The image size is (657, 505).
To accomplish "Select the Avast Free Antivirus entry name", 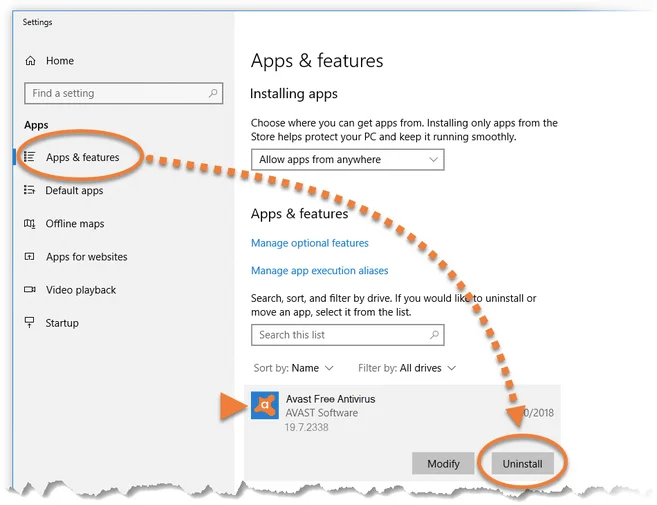I will (331, 399).
